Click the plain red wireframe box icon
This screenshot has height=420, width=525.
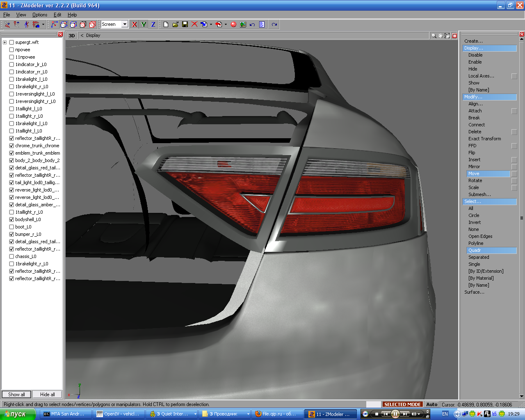pyautogui.click(x=92, y=25)
